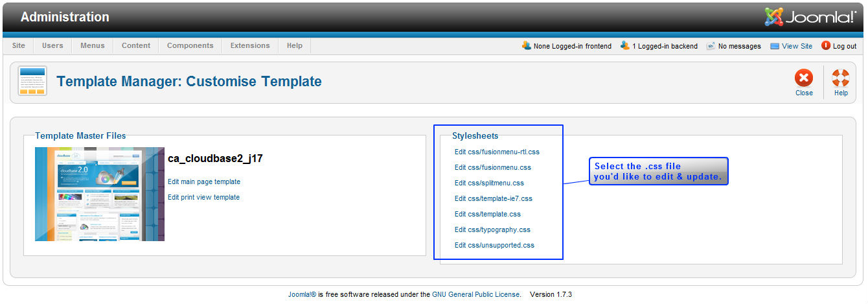Open the Components menu
This screenshot has height=304, width=868.
coord(190,45)
